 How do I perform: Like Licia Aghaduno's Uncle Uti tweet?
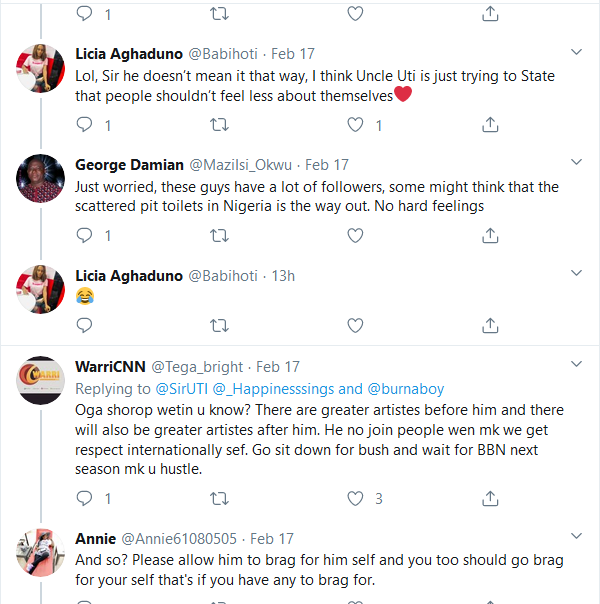[354, 125]
